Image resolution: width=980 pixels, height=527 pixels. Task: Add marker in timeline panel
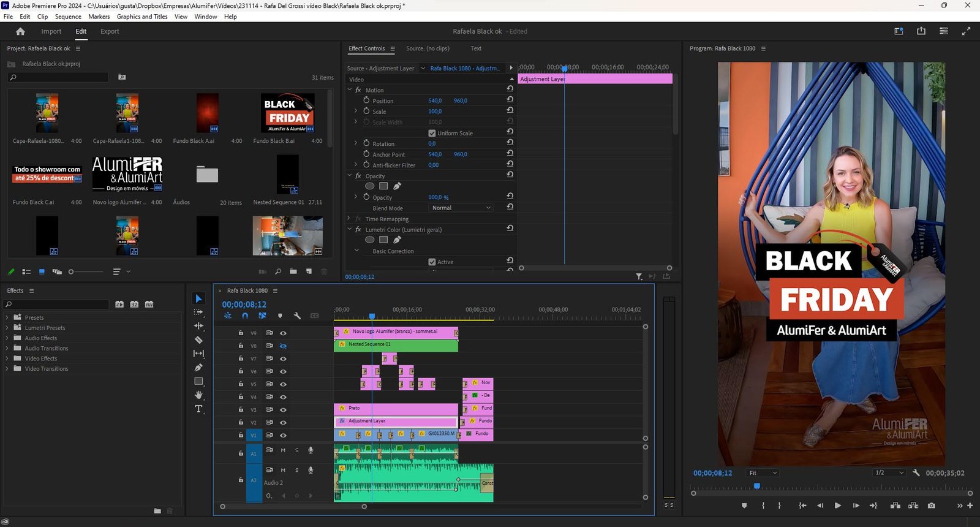(x=280, y=316)
